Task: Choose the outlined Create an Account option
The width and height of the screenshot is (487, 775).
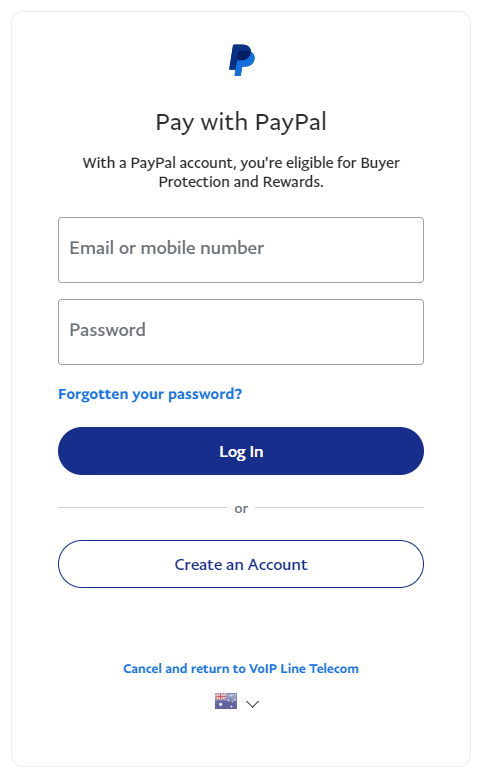Action: coord(241,564)
